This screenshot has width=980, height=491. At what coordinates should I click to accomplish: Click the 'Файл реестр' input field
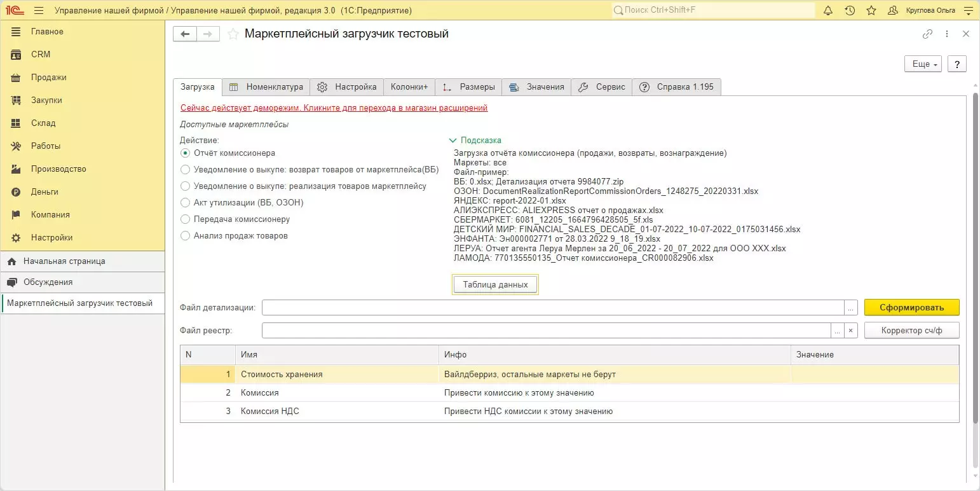click(546, 331)
